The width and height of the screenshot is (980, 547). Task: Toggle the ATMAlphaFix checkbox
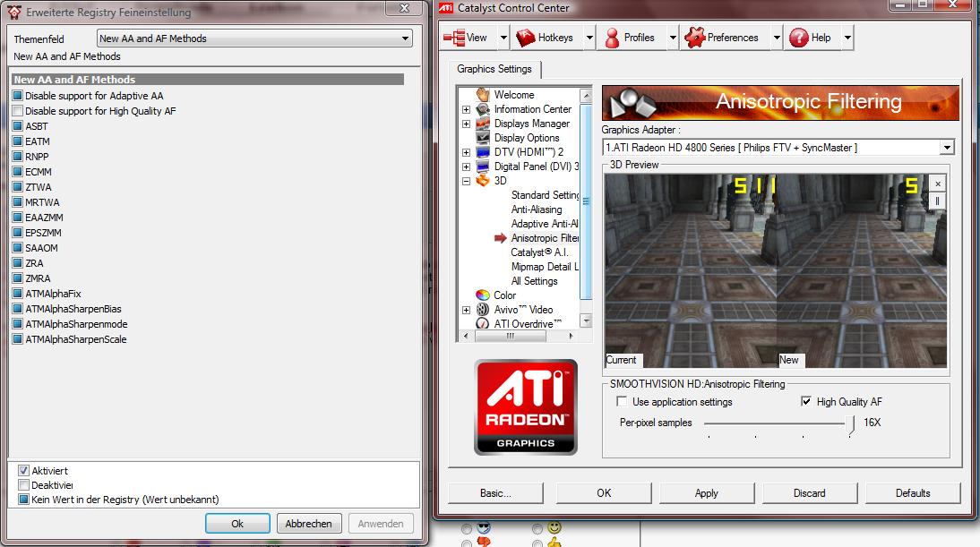click(18, 294)
